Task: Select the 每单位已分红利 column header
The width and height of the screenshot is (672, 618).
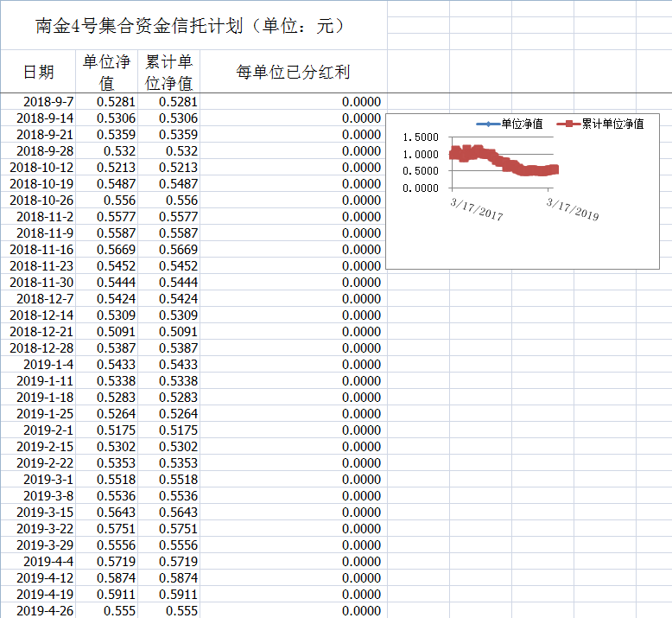Action: [294, 72]
